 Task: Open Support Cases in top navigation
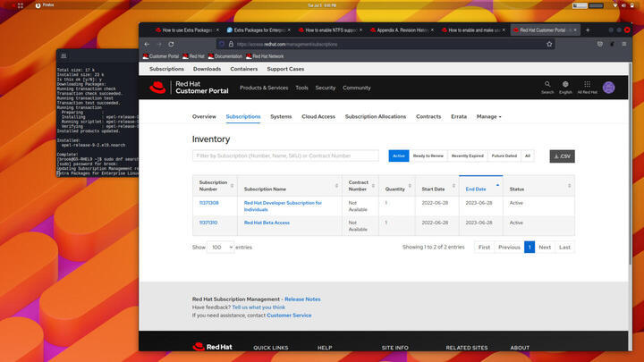point(285,69)
